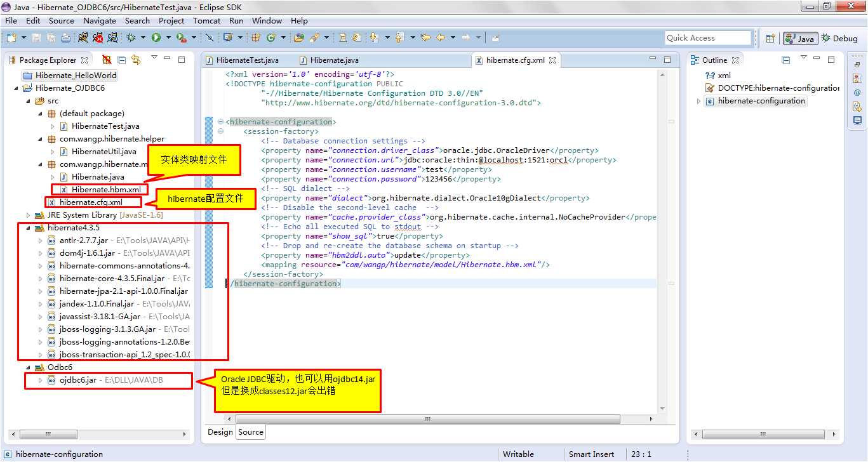868x462 pixels.
Task: Open the Console view icon in right trim
Action: 857,120
